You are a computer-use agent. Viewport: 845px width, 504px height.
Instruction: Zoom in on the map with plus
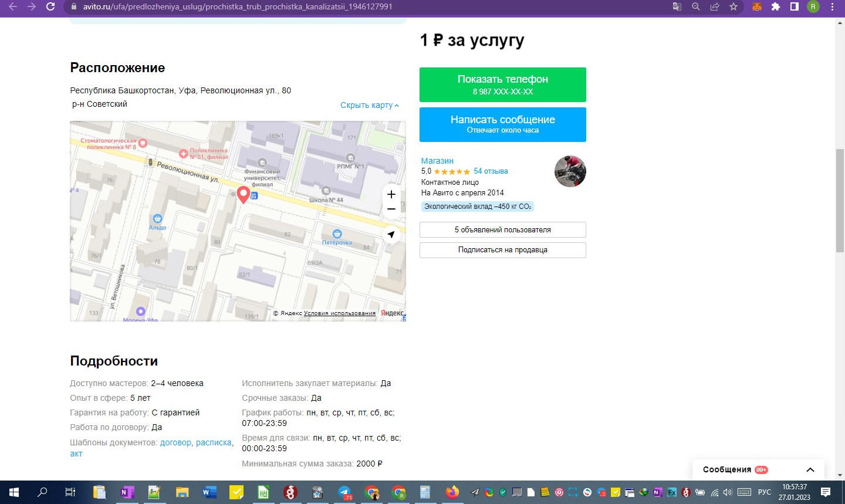[391, 194]
